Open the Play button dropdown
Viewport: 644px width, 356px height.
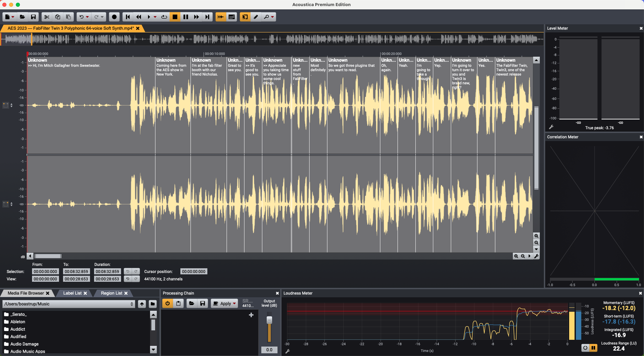tap(155, 17)
